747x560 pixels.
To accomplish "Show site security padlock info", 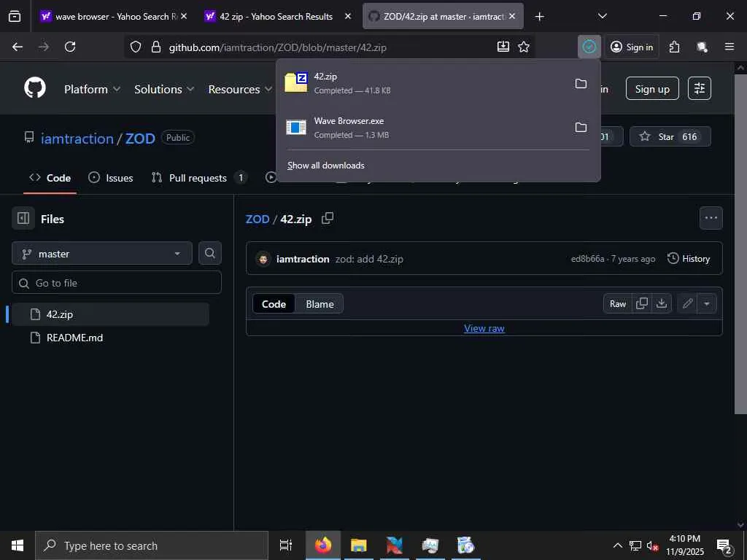I will pos(156,47).
